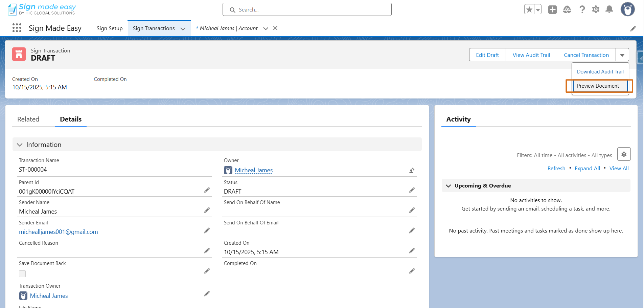Switch to the Related tab

[28, 119]
